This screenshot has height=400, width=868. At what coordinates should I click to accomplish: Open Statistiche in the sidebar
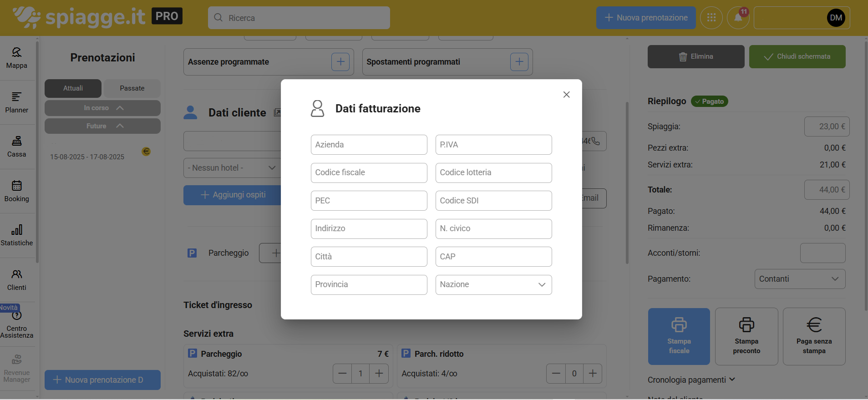17,236
